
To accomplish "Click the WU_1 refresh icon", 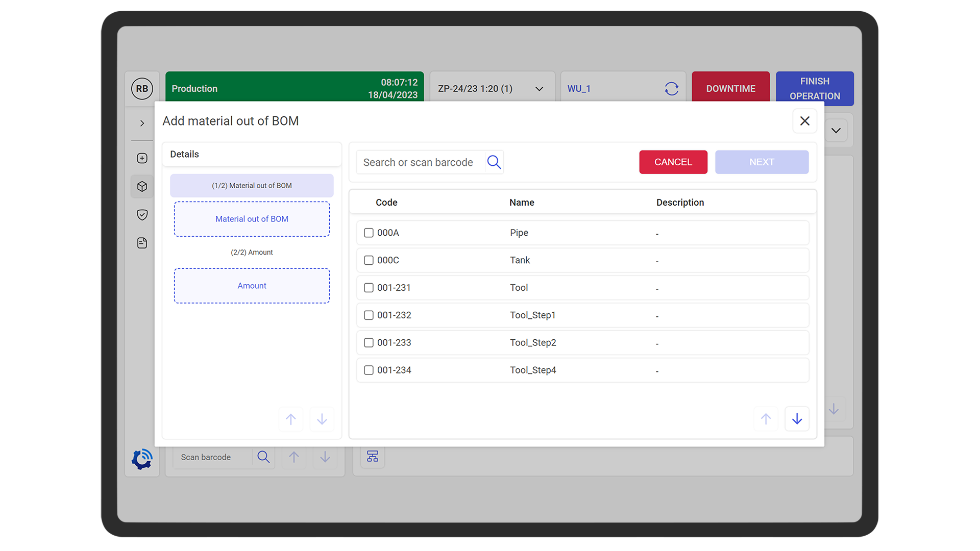I will 671,89.
